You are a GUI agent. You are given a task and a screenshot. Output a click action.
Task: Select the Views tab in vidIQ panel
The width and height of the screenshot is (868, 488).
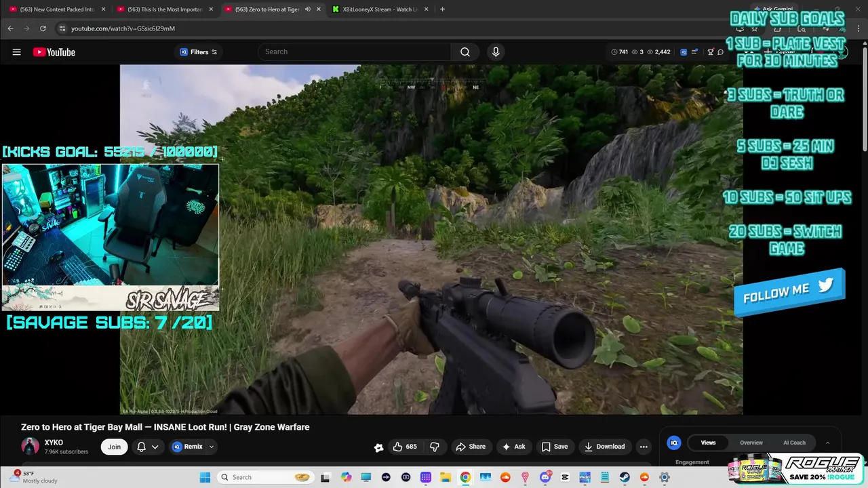point(708,443)
